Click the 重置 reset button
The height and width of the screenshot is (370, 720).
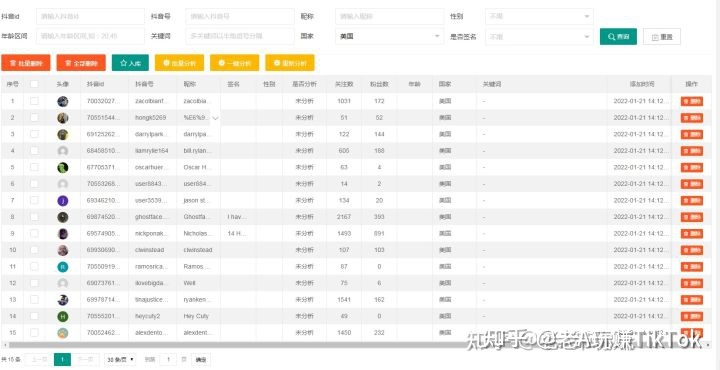pos(662,37)
